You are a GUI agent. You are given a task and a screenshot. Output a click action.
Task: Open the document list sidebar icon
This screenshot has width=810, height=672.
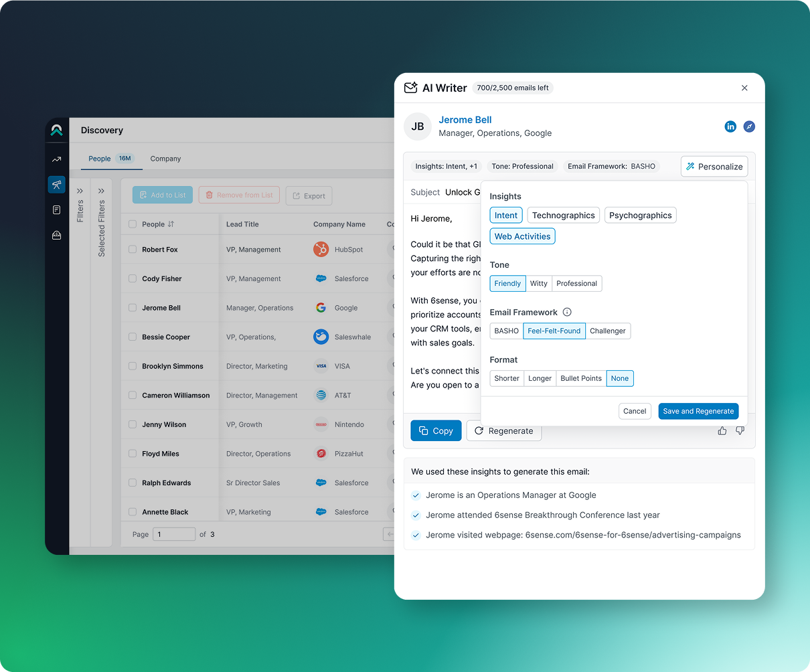coord(56,210)
